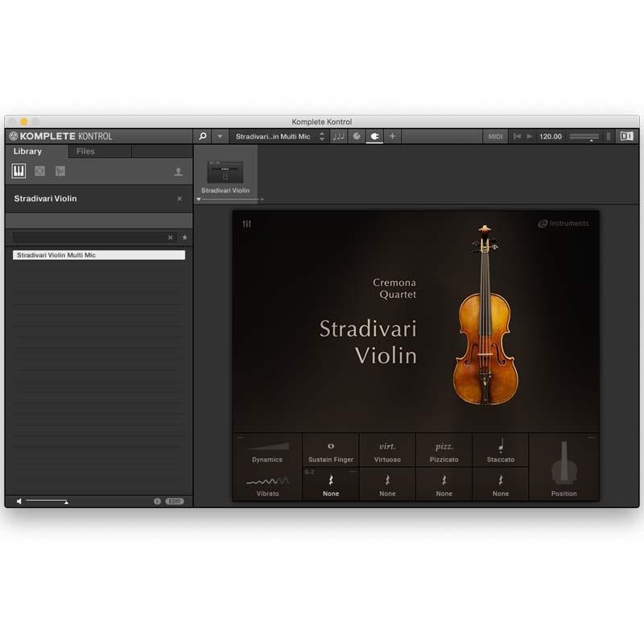This screenshot has height=644, width=644.
Task: Click the None slot under Staccato
Action: 500,485
